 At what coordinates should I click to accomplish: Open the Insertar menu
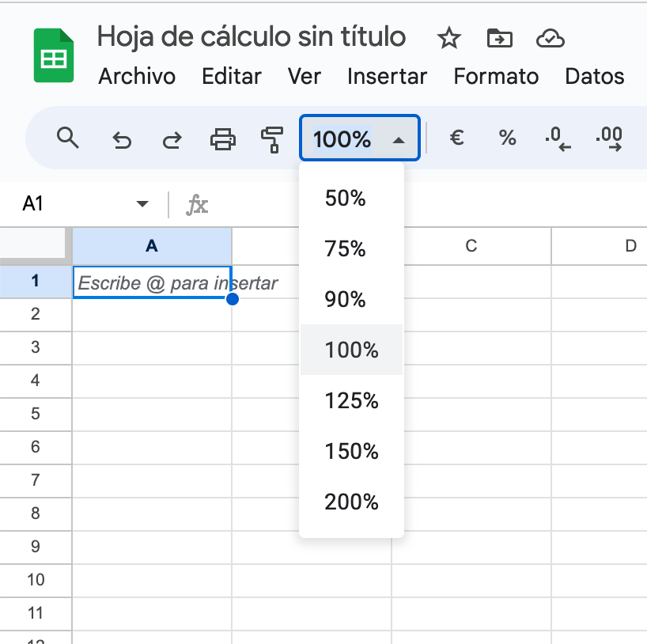pyautogui.click(x=387, y=77)
